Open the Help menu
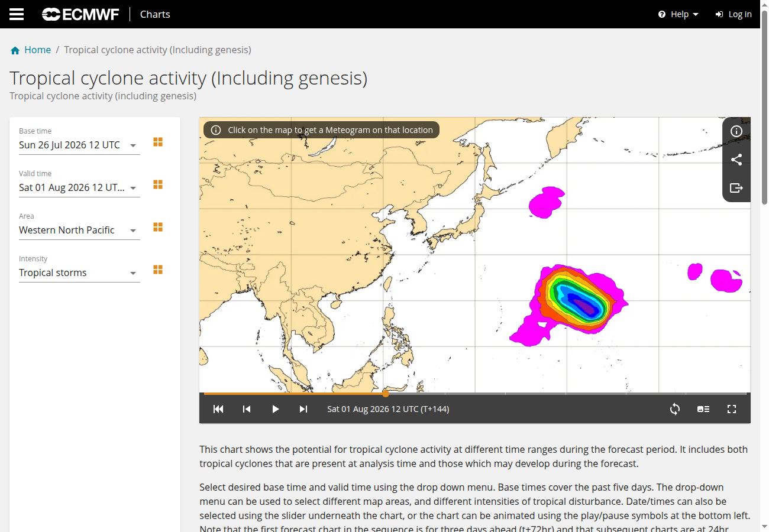The image size is (769, 532). (678, 14)
